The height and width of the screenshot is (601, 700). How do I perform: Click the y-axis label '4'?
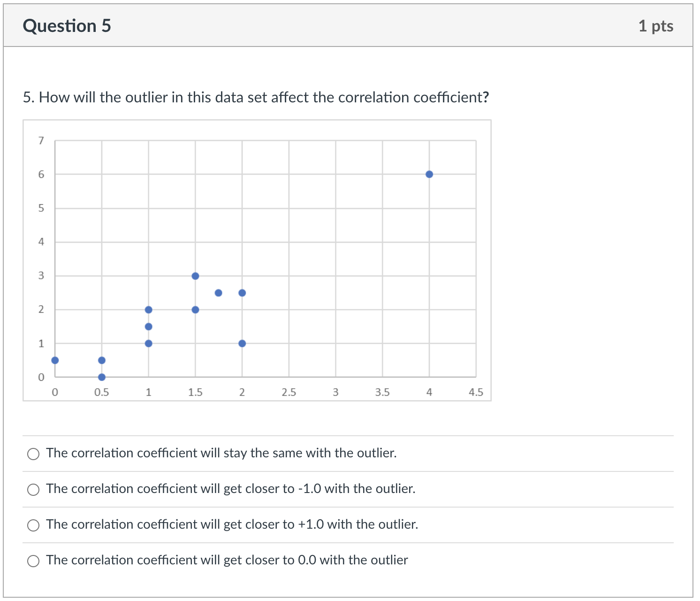pos(41,242)
